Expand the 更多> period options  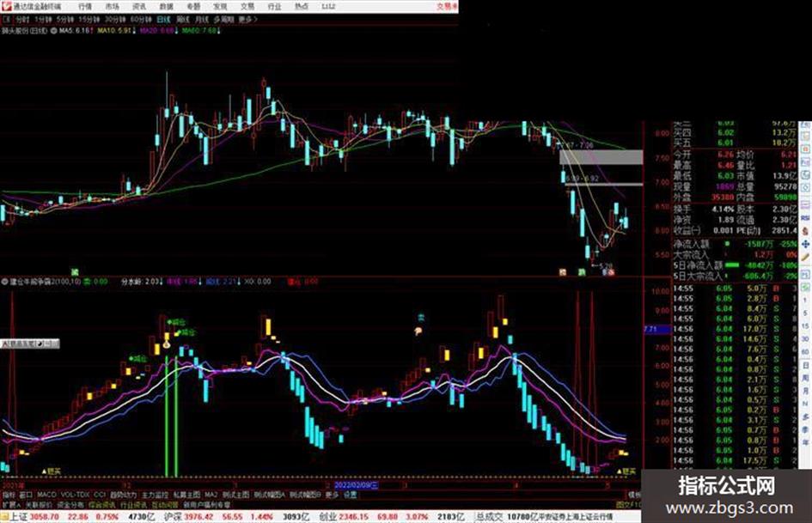pos(247,19)
